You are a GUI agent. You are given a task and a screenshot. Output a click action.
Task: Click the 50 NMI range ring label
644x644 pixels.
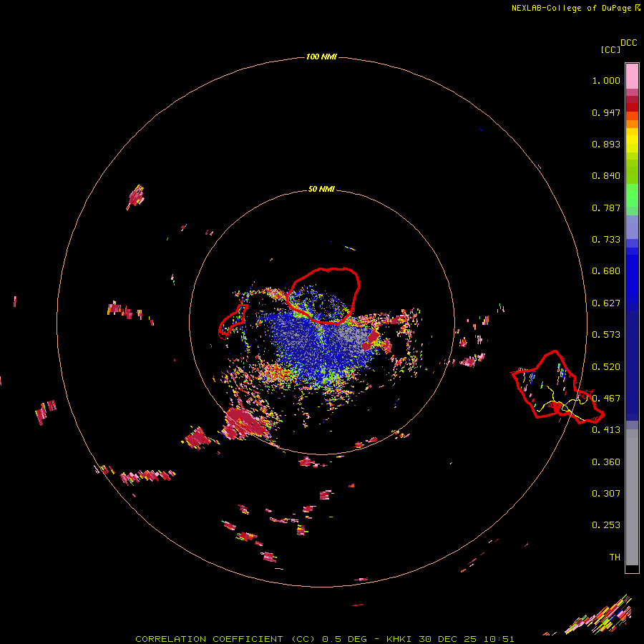(x=321, y=189)
